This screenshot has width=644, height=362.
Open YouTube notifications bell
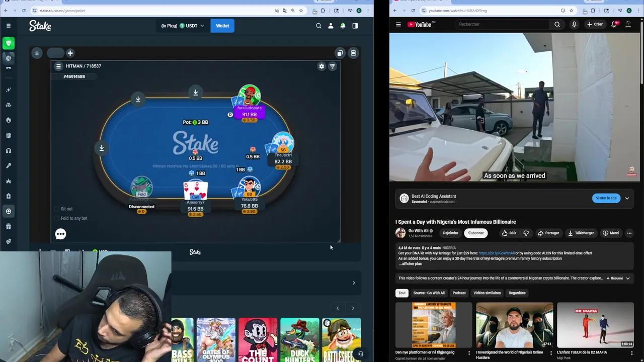coord(614,24)
